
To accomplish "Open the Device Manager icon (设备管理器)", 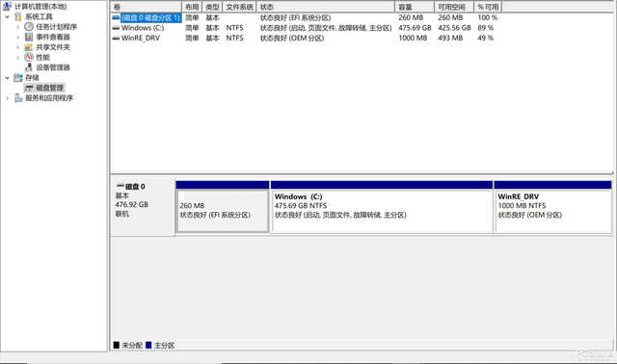I will point(29,67).
